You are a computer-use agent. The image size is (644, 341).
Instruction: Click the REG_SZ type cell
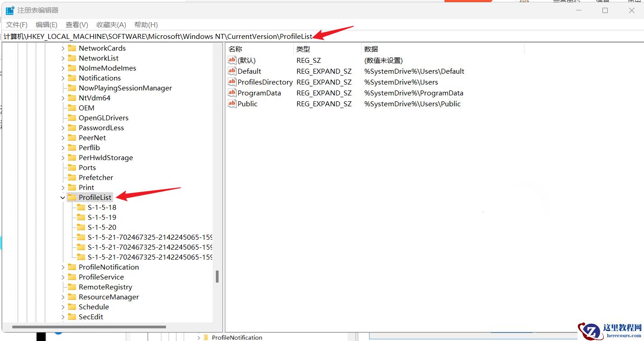point(309,60)
